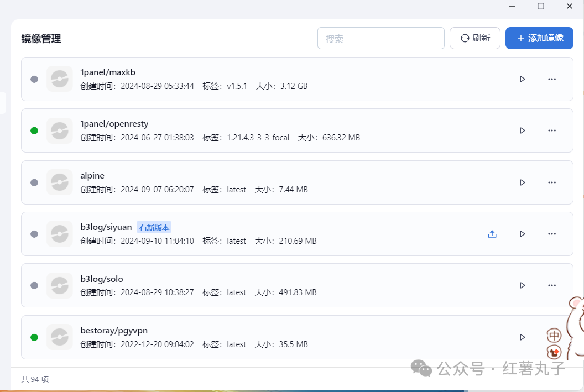Run the 1panel/maxkb image
The width and height of the screenshot is (584, 392).
[x=522, y=79]
